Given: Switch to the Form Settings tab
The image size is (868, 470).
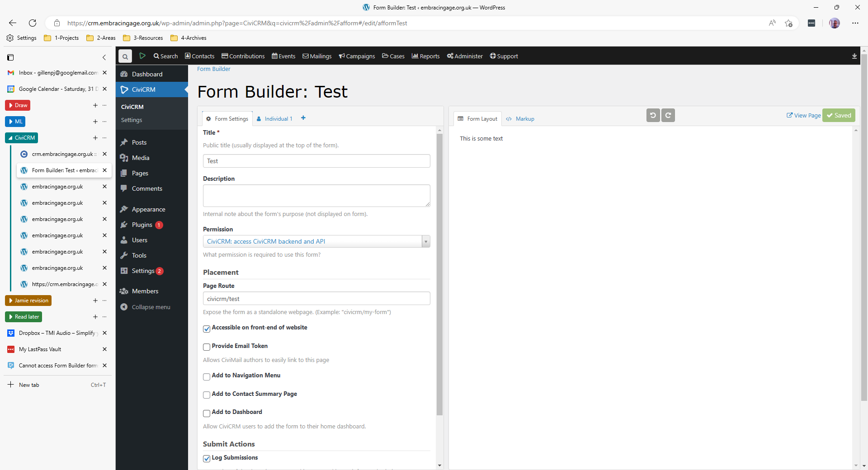Looking at the screenshot, I should pos(227,119).
